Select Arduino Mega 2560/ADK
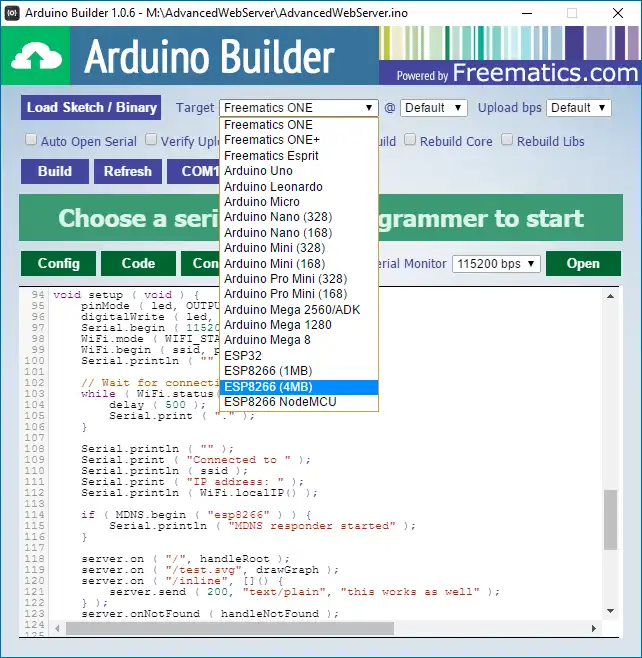This screenshot has width=642, height=658. point(299,310)
